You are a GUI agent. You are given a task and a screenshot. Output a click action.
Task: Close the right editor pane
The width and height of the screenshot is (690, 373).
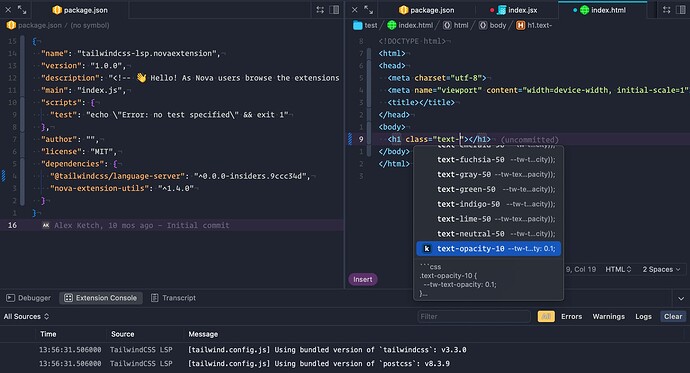coord(355,9)
